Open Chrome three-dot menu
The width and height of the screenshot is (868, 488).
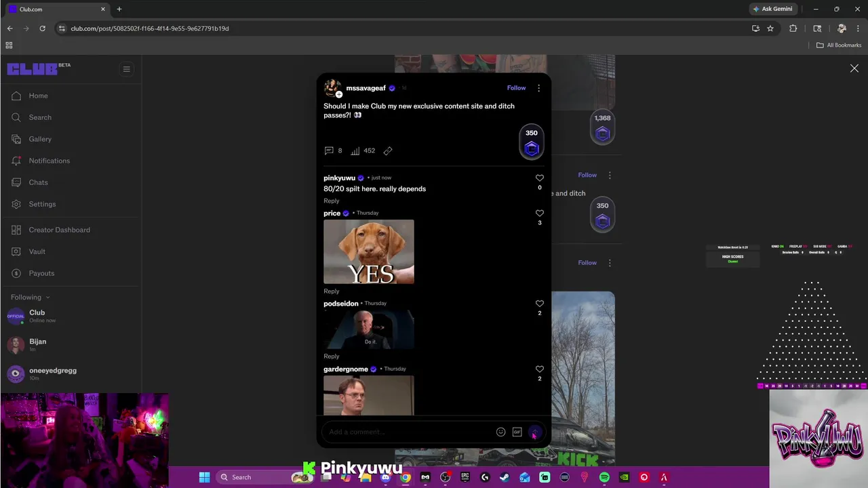pyautogui.click(x=858, y=28)
